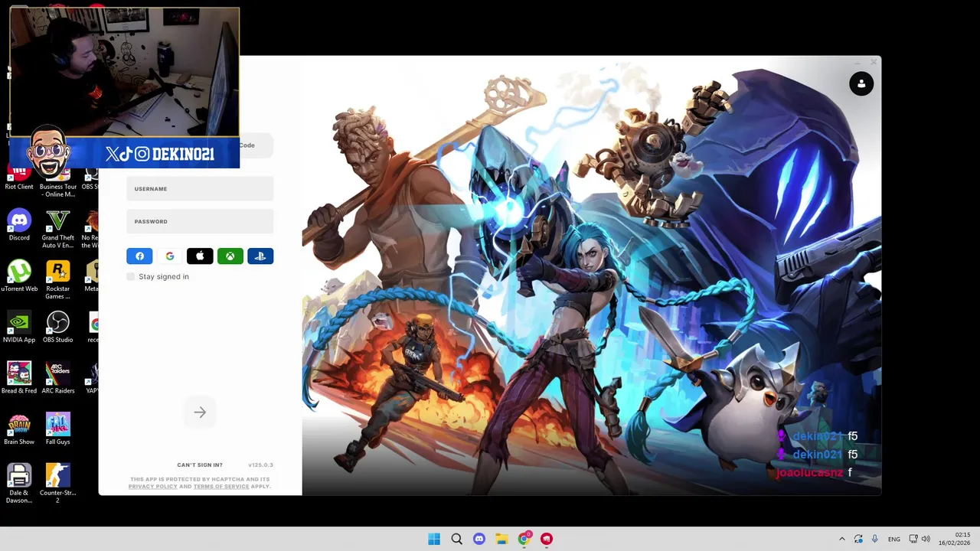Image resolution: width=980 pixels, height=551 pixels.
Task: Click the version label v125.0.3
Action: (x=260, y=465)
